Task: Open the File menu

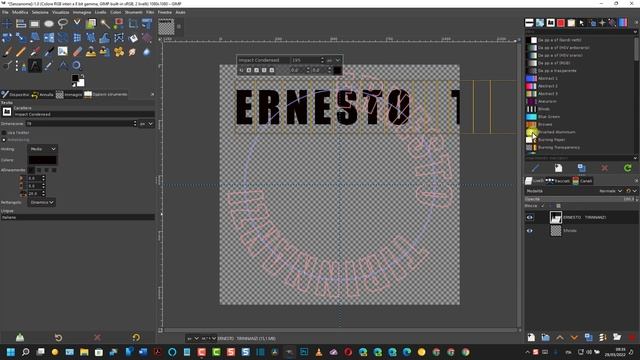Action: coord(5,12)
